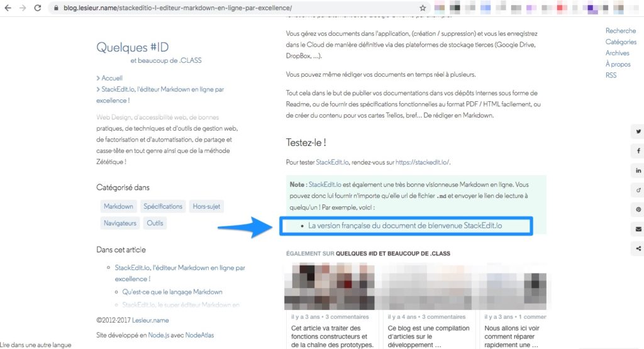The image size is (644, 349).
Task: Open thumbnail above Ce blog est une compilation
Action: pyautogui.click(x=426, y=286)
